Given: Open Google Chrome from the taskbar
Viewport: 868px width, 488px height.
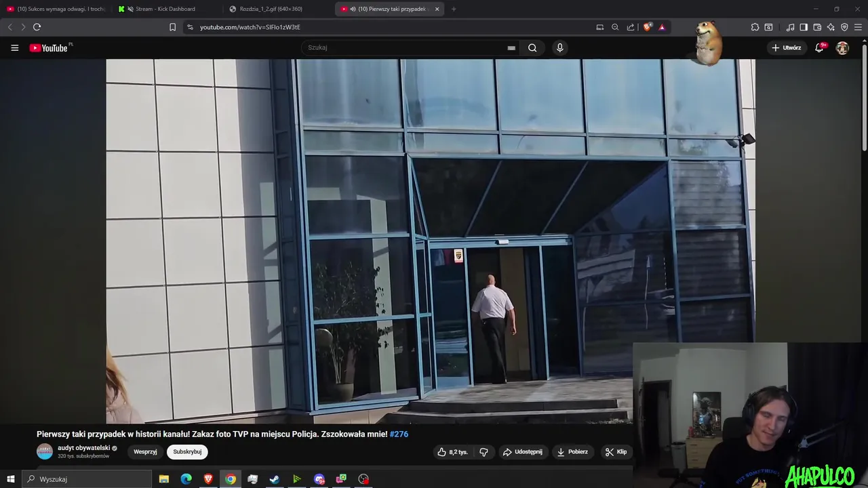Looking at the screenshot, I should (231, 479).
